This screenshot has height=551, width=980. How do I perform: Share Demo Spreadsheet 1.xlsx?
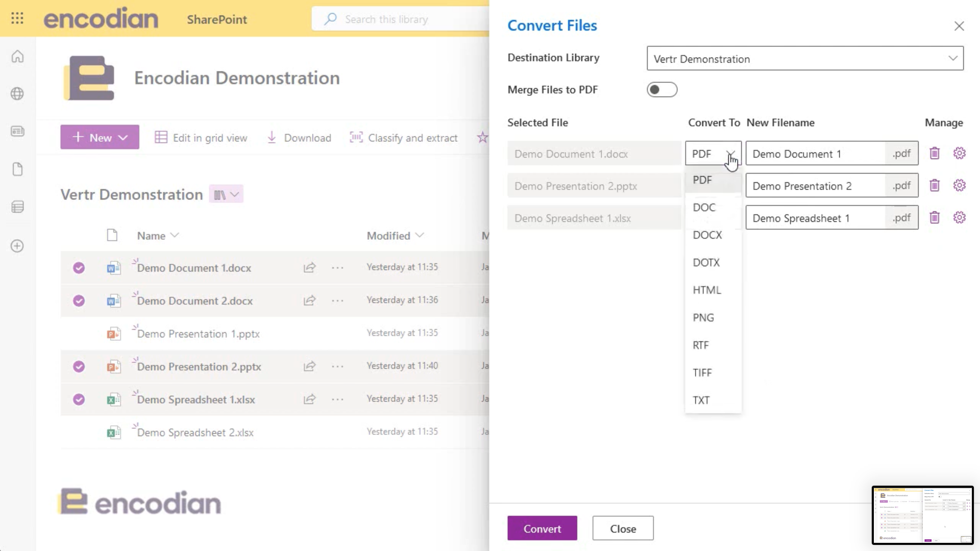tap(310, 399)
